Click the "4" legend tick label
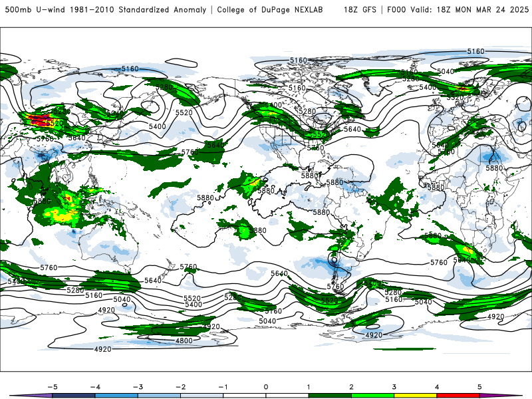 (437, 387)
